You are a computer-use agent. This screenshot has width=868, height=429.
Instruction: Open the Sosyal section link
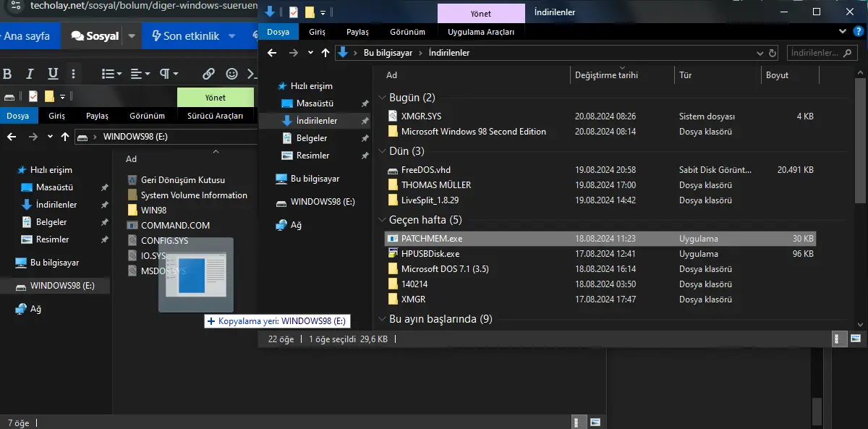95,35
